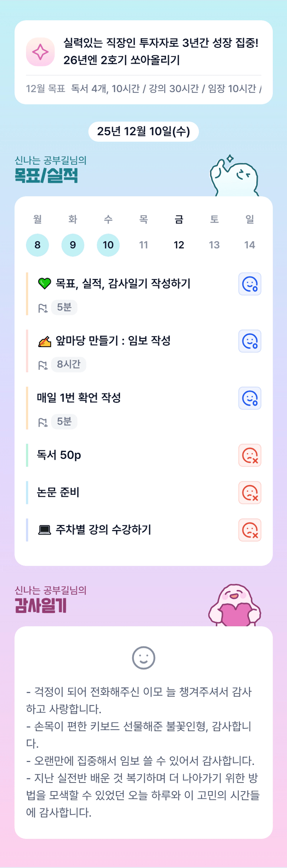Click the writing hand icon beside 앞마당 만들기

click(x=44, y=341)
